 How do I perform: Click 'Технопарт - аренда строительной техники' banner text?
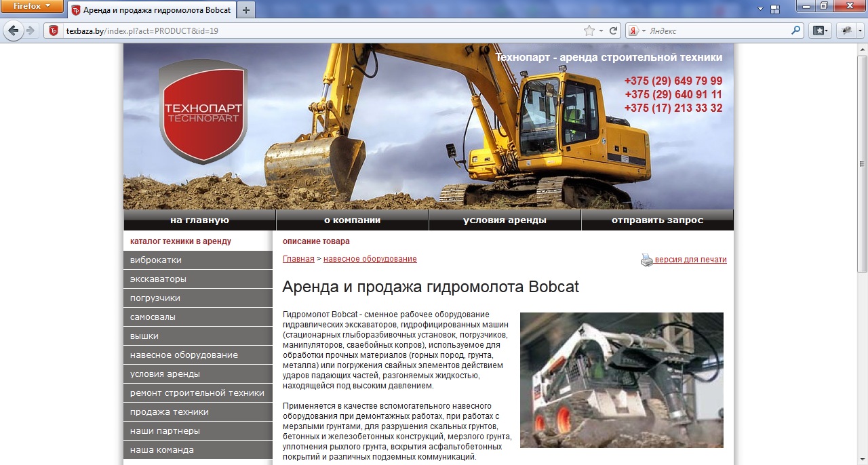coord(609,58)
